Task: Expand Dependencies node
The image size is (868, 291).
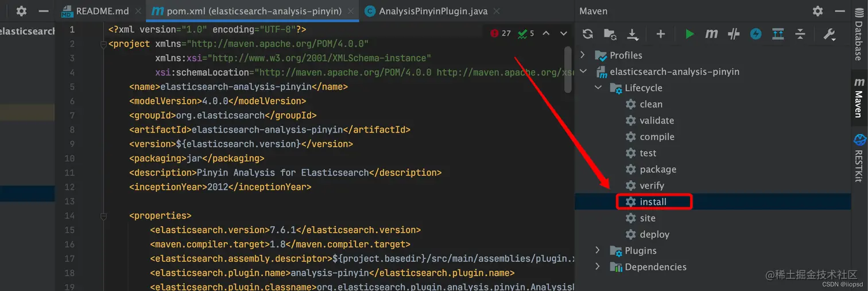Action: click(598, 267)
